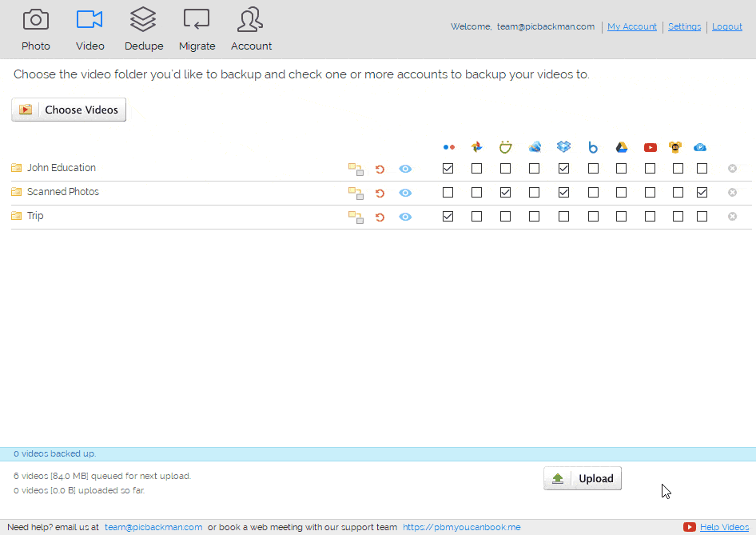Click the Choose Videos button
756x535 pixels.
click(x=69, y=110)
